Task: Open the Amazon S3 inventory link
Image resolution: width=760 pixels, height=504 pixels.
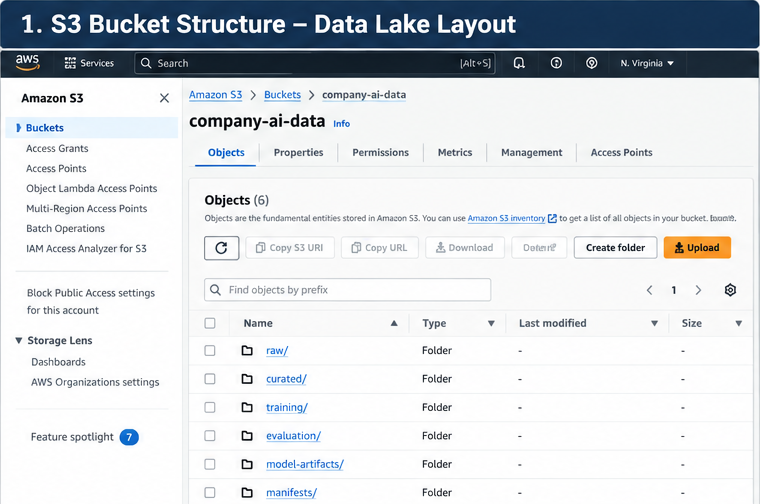Action: (x=507, y=219)
